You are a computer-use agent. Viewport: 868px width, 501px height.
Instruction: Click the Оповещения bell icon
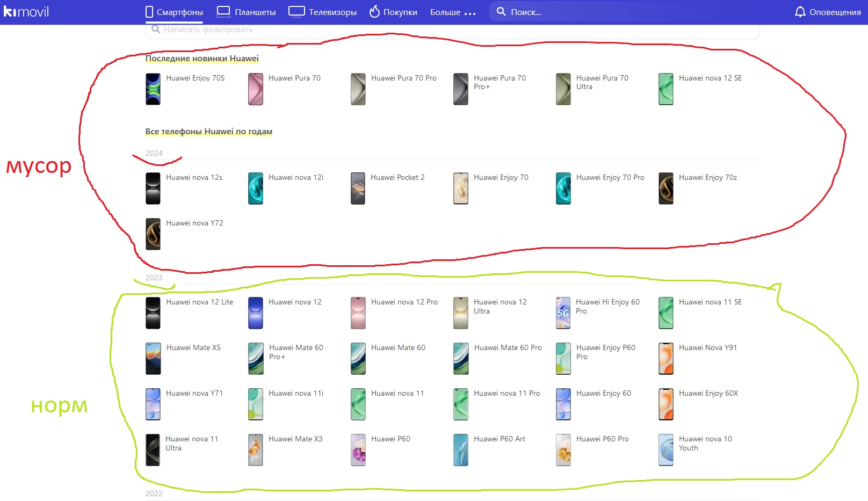pyautogui.click(x=800, y=12)
